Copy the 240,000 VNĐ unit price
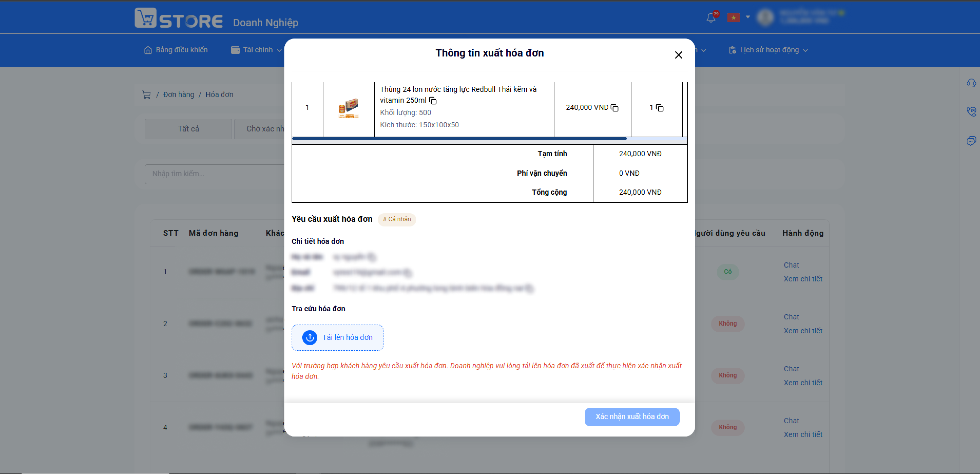 pos(614,108)
